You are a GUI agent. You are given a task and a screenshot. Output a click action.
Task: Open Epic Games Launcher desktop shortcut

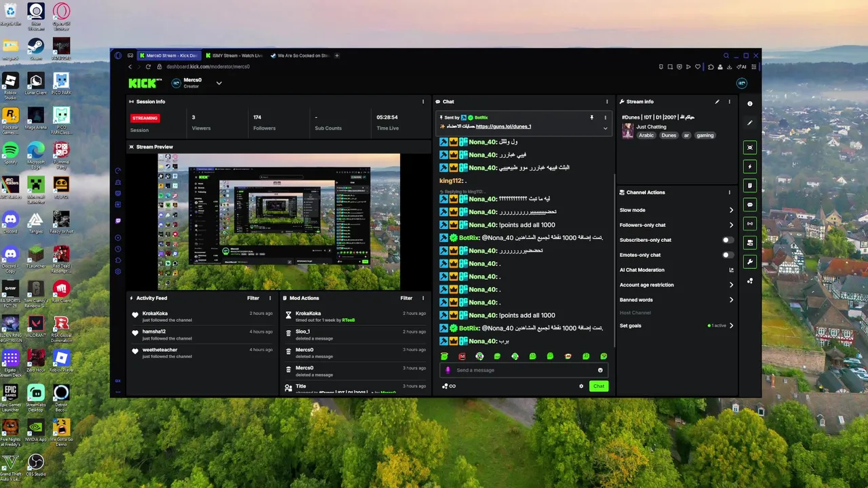[x=10, y=396]
